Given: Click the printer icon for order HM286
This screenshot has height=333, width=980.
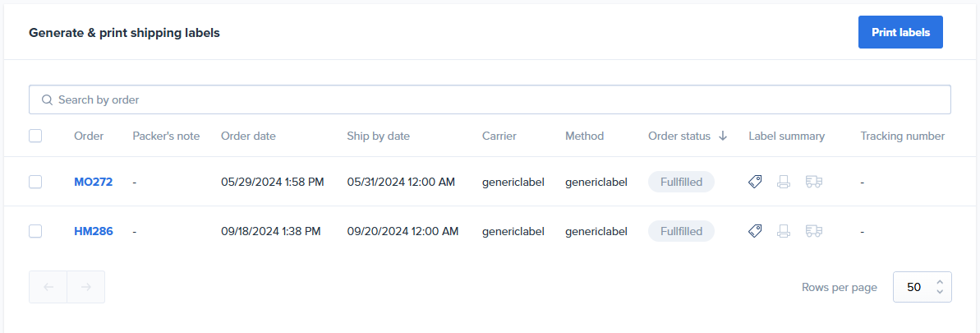Looking at the screenshot, I should coord(784,231).
